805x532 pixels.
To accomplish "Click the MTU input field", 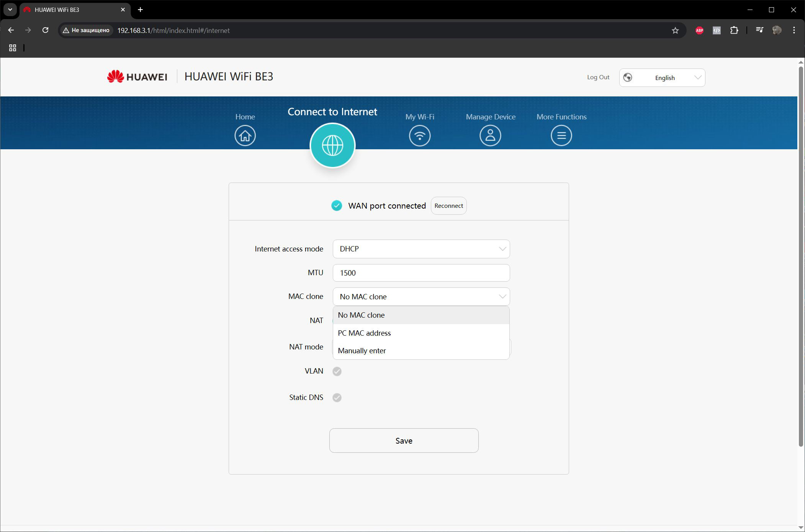I will [x=421, y=273].
